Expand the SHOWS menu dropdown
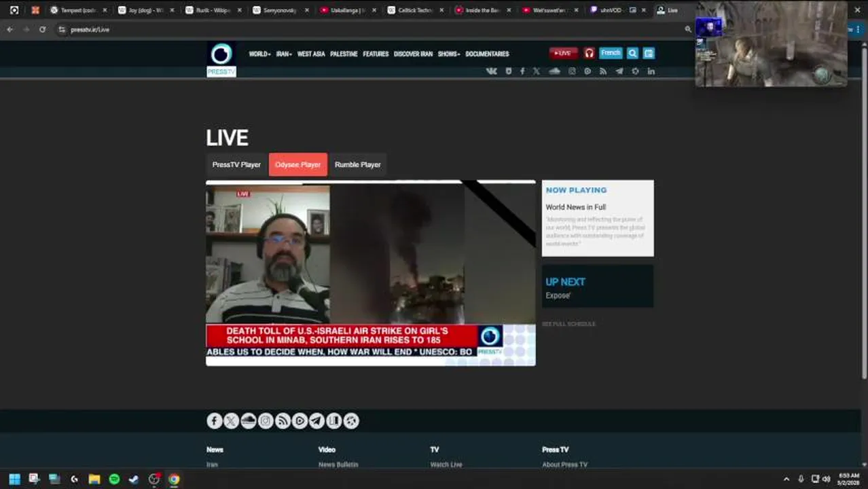This screenshot has height=489, width=868. coord(449,54)
